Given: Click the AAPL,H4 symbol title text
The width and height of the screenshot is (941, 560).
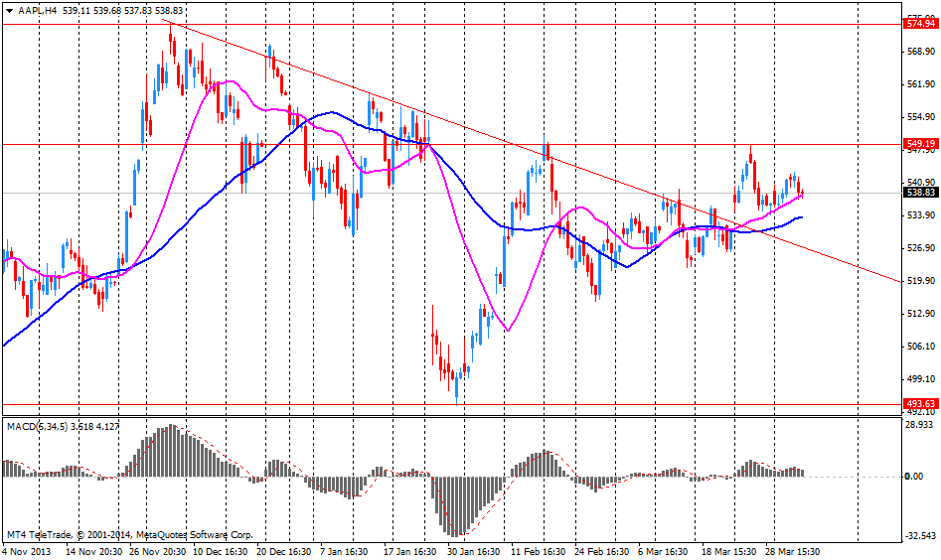Looking at the screenshot, I should coord(37,10).
